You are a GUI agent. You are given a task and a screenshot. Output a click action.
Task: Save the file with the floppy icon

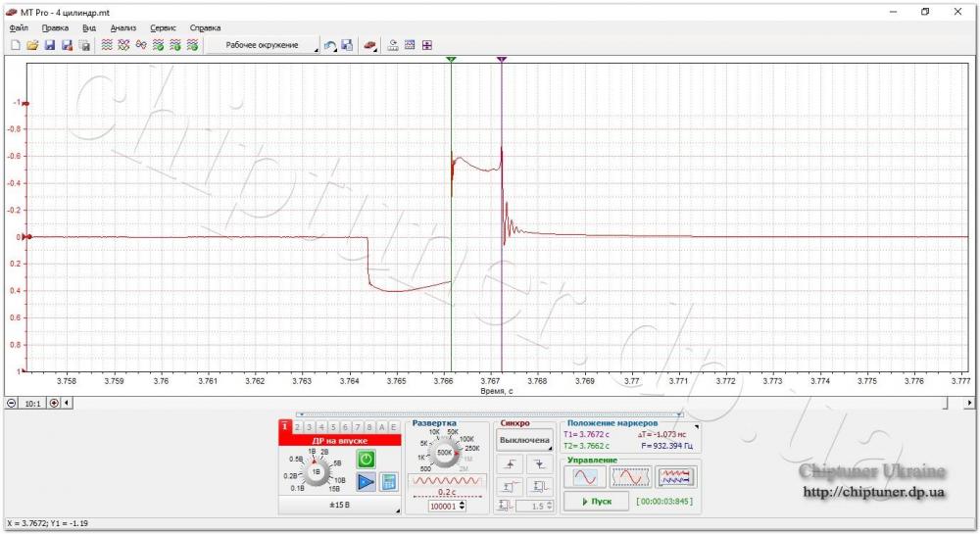[50, 45]
